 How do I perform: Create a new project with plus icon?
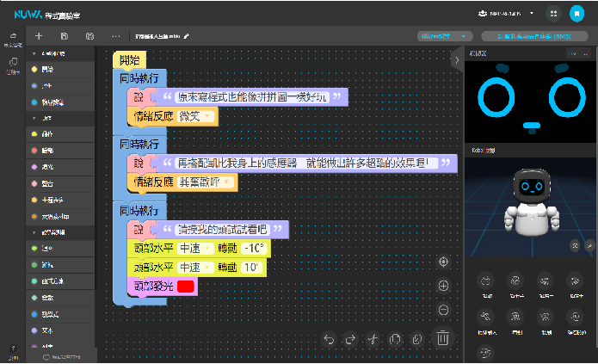[x=39, y=36]
